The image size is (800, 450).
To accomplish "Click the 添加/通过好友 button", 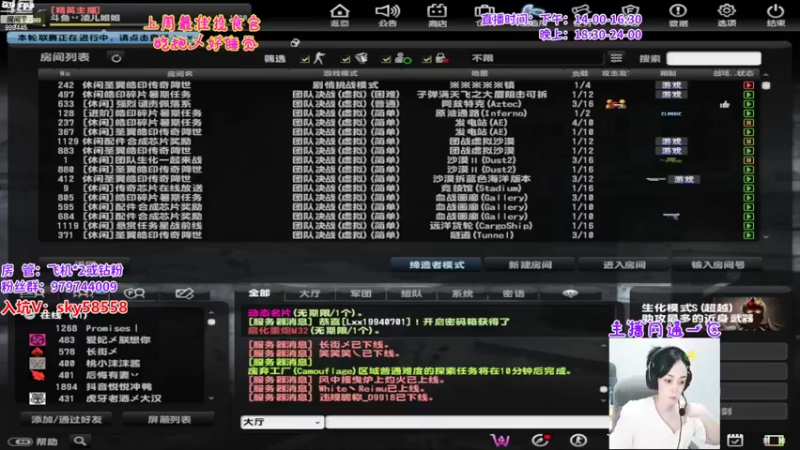I will (66, 419).
